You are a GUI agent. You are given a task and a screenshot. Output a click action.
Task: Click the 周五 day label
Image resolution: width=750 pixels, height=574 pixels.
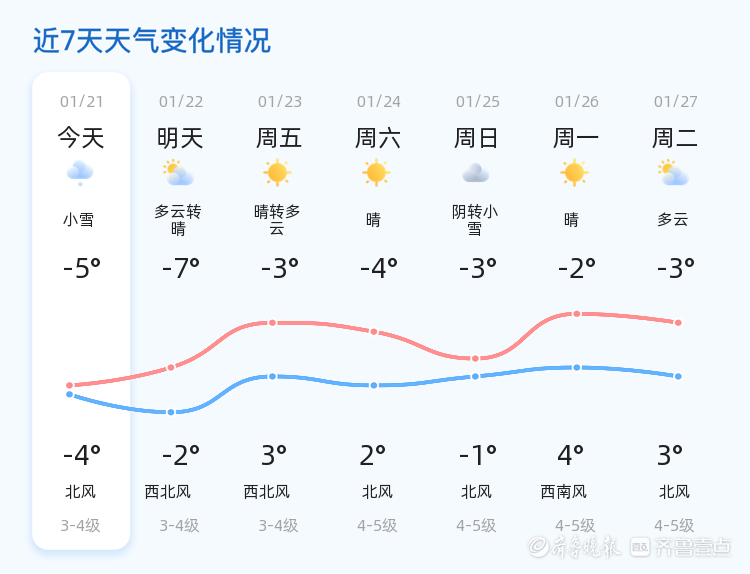(279, 138)
